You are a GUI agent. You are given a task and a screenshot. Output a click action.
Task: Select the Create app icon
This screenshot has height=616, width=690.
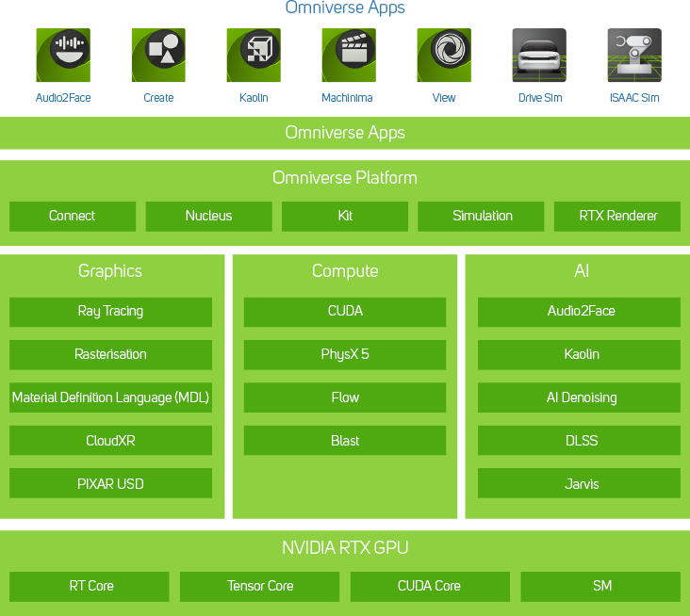pyautogui.click(x=158, y=55)
